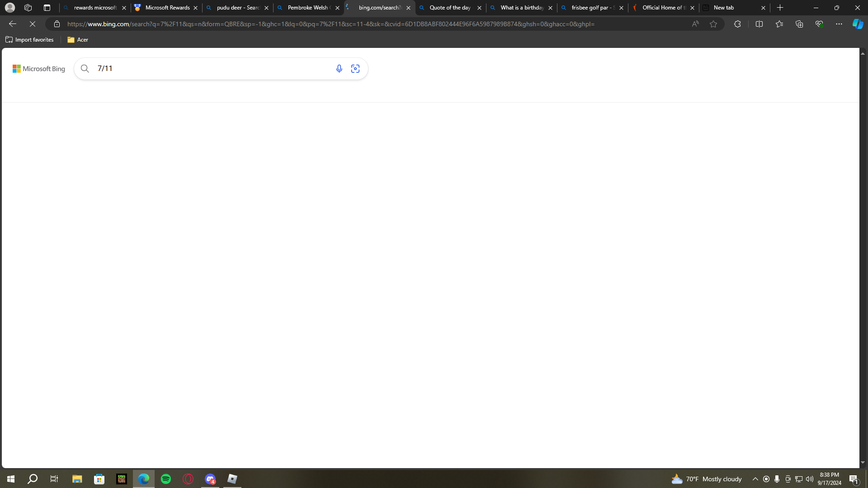Image resolution: width=868 pixels, height=488 pixels.
Task: Open Spotify from the taskbar
Action: (166, 479)
